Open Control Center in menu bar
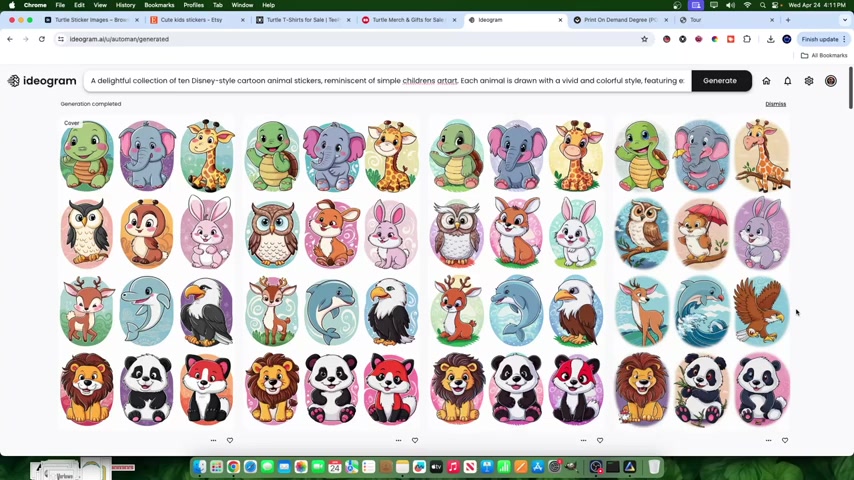This screenshot has height=480, width=854. pos(775,5)
